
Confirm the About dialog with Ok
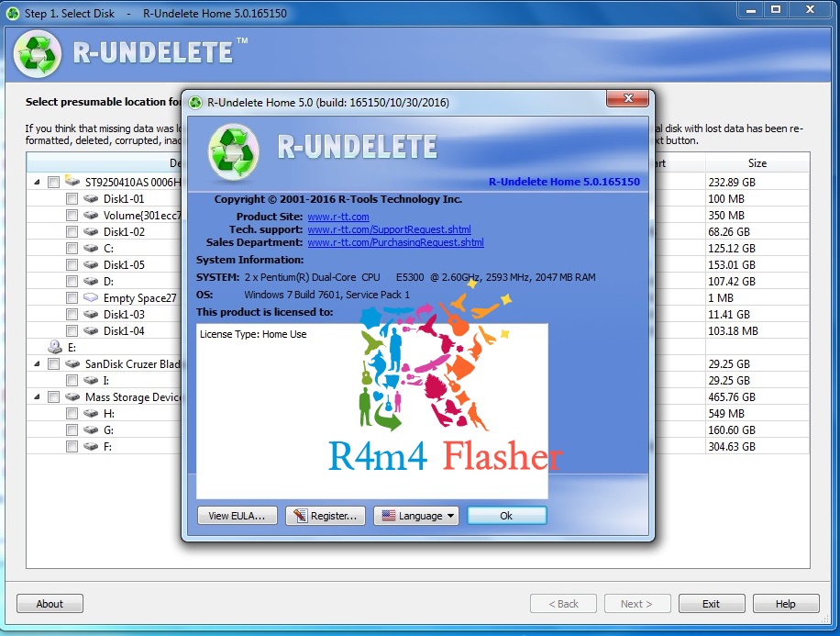point(507,516)
